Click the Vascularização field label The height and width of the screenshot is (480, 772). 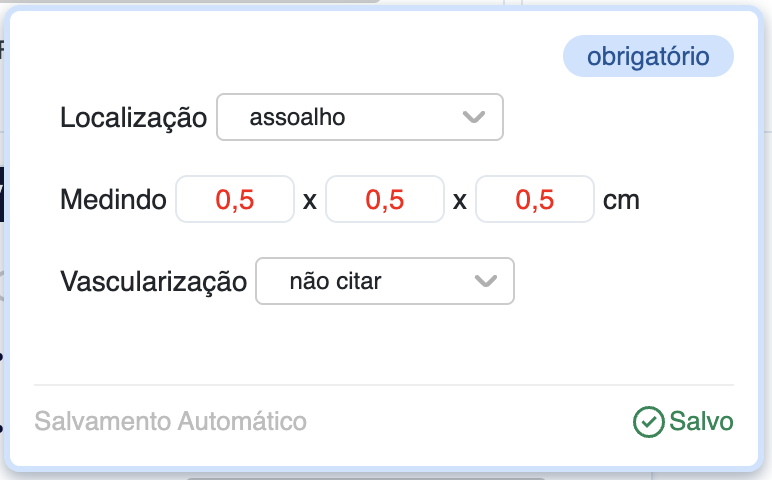coord(153,282)
